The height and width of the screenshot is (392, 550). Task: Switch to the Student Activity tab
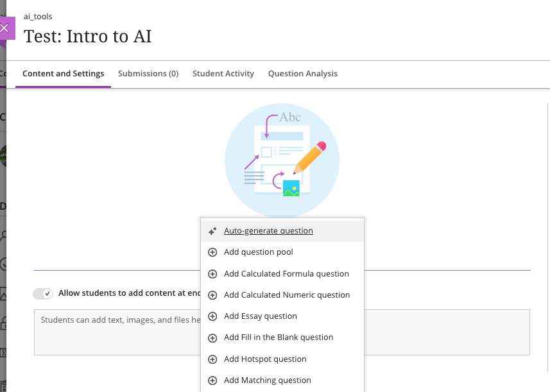click(223, 74)
